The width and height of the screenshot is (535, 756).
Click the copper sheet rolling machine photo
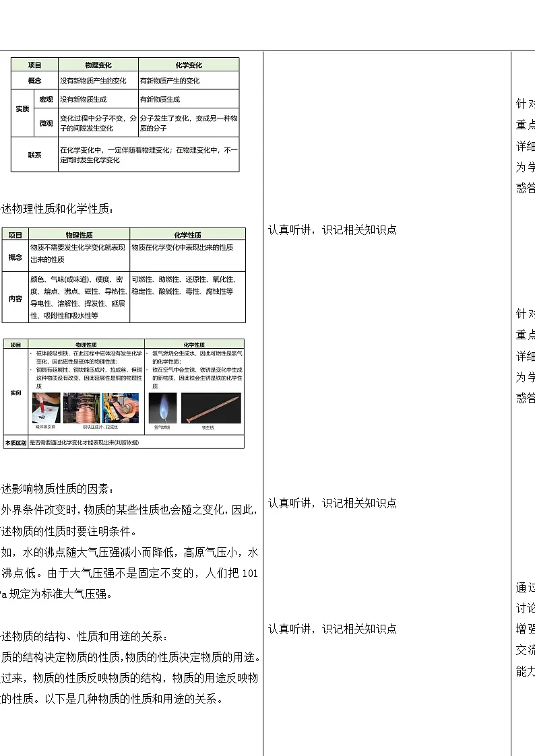pyautogui.click(x=121, y=408)
